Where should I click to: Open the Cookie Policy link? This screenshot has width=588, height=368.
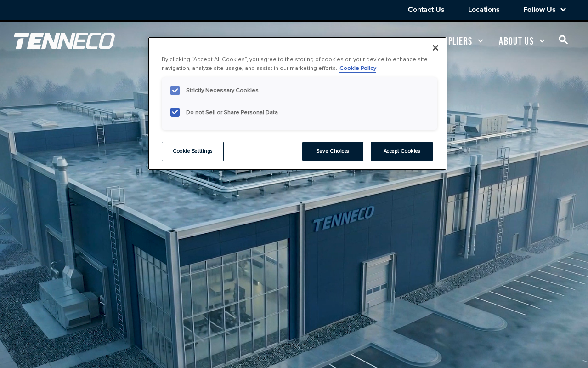click(x=358, y=68)
